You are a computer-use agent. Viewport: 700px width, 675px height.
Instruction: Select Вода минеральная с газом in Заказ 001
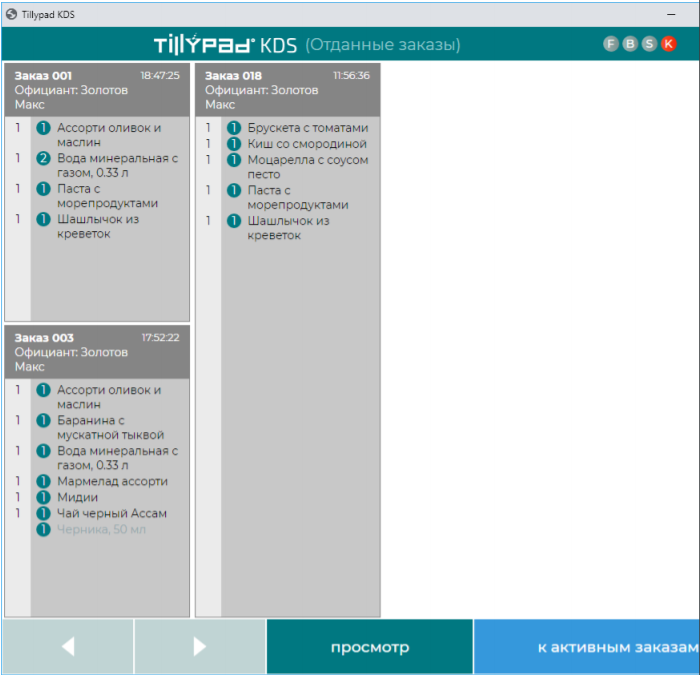tap(117, 165)
